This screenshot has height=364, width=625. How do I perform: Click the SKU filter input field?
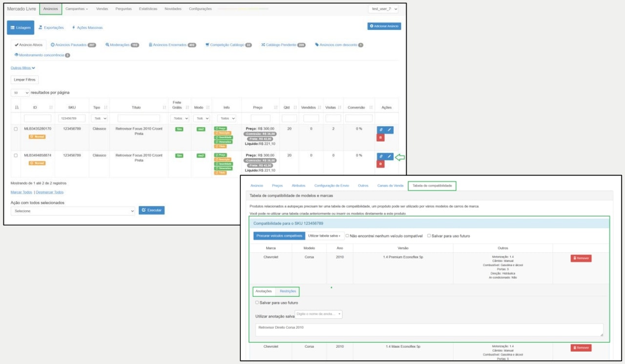click(72, 119)
